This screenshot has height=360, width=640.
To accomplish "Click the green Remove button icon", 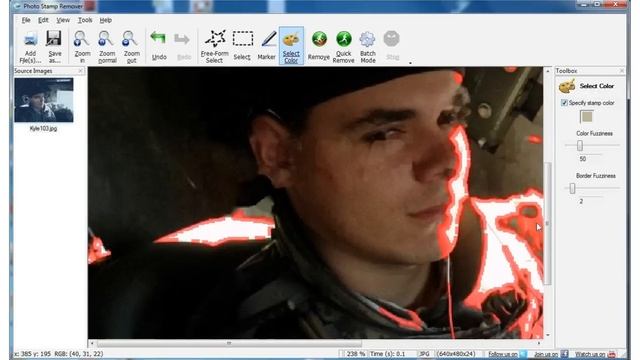I will (319, 39).
